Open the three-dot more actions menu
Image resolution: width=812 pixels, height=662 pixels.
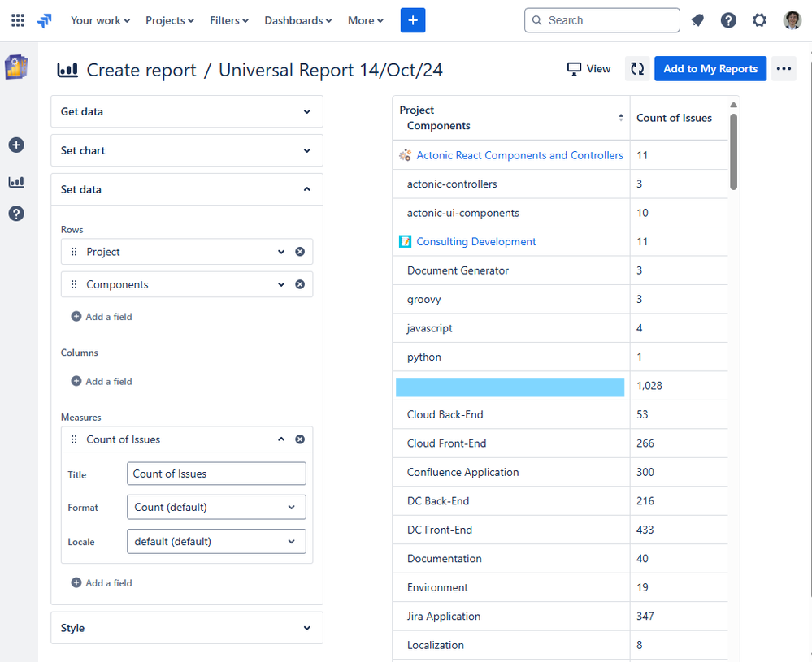click(x=784, y=68)
